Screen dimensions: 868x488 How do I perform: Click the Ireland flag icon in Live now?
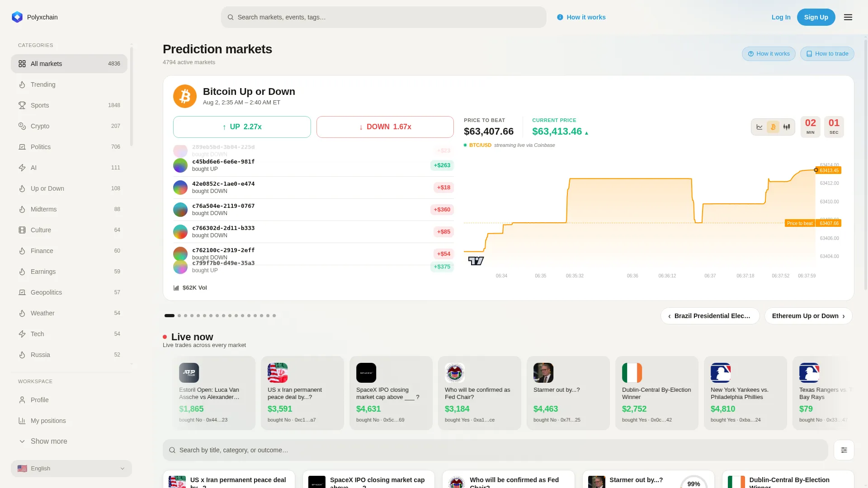[x=632, y=373]
